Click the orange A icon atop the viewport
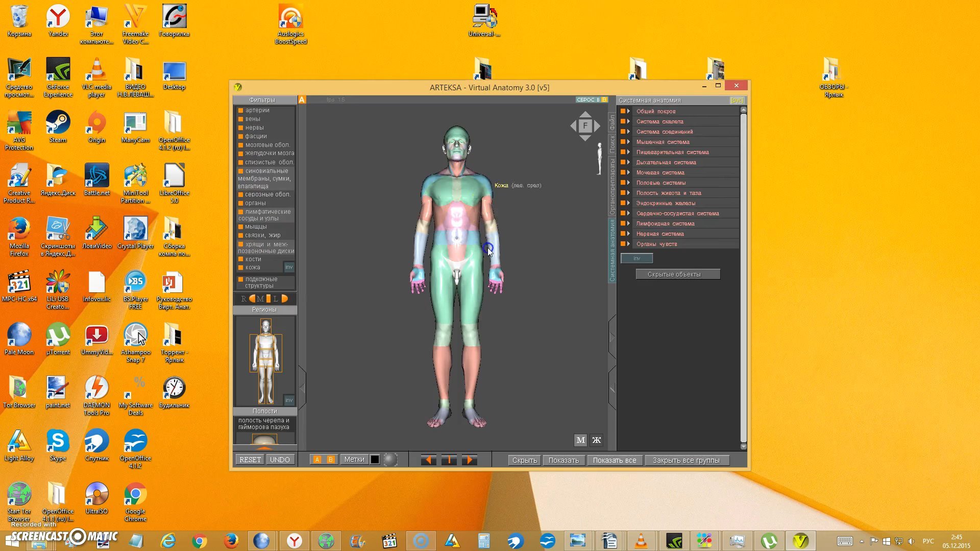This screenshot has width=980, height=551. pyautogui.click(x=302, y=99)
